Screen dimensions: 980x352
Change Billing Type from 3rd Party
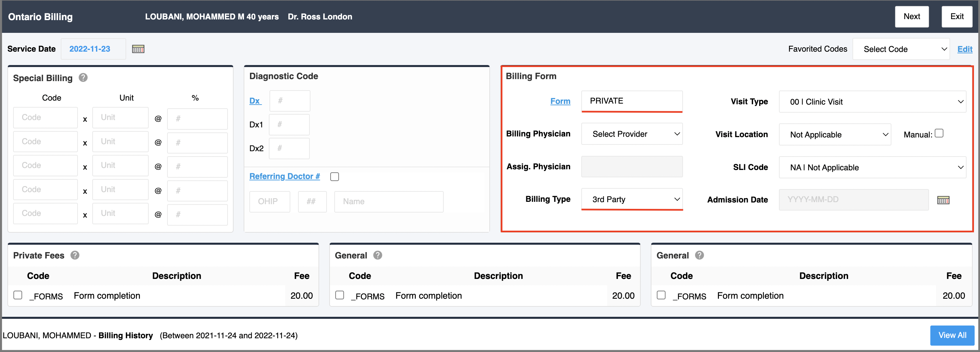632,199
